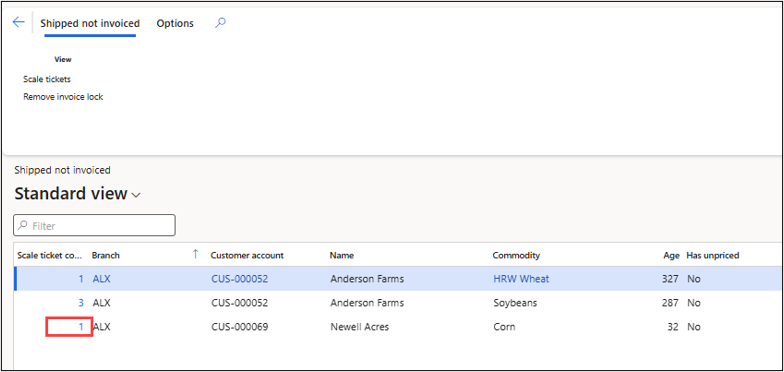This screenshot has height=372, width=784.
Task: Click the Branch column header
Action: pos(106,255)
